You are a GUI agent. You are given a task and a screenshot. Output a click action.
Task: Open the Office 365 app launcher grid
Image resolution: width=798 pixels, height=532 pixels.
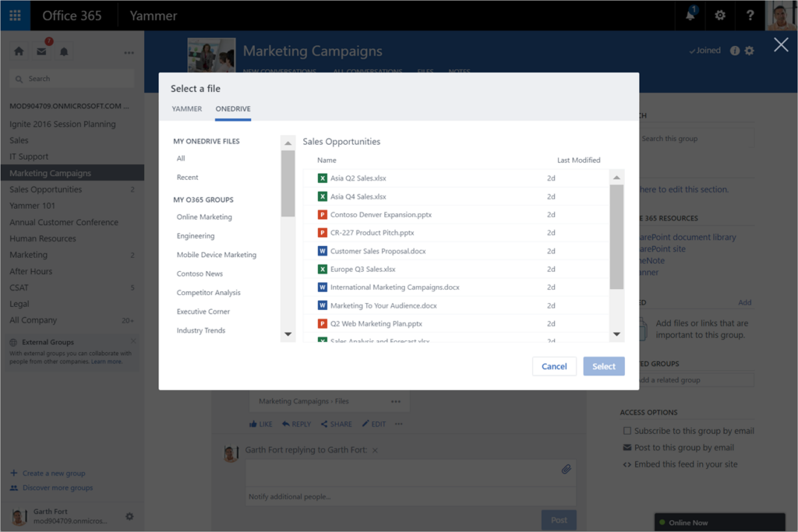pos(14,15)
